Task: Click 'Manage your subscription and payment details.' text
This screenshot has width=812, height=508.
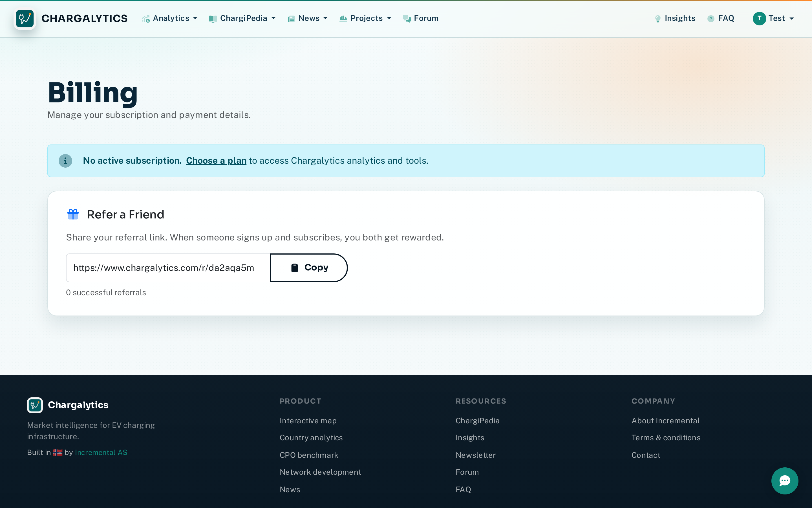Action: coord(149,115)
